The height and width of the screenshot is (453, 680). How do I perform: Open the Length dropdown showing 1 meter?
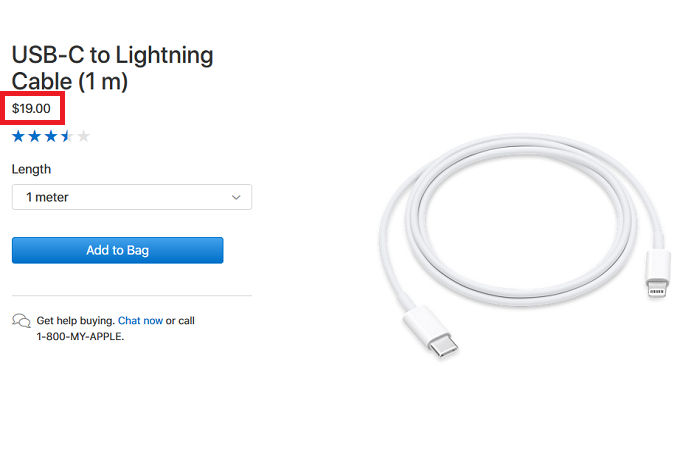coord(131,197)
